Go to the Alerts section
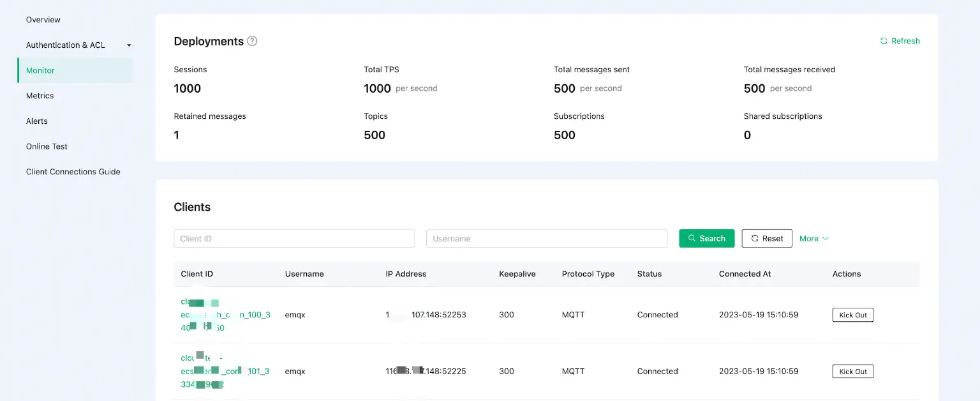The image size is (980, 401). click(x=36, y=121)
